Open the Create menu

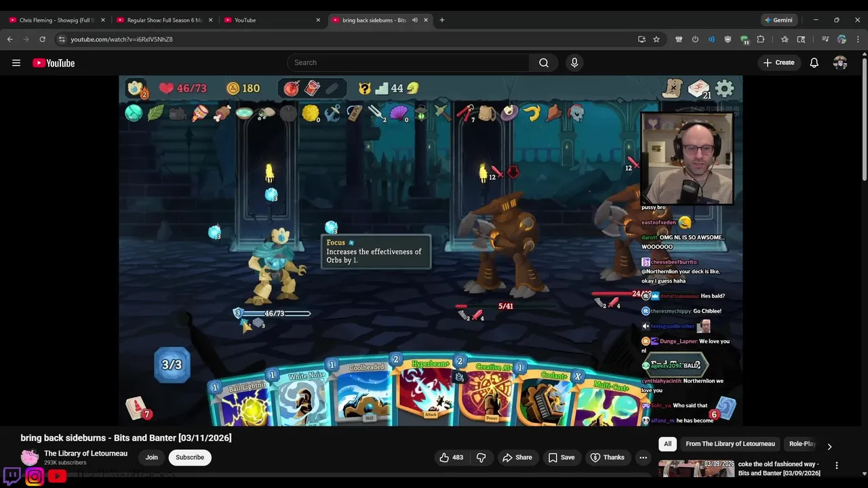click(x=778, y=62)
